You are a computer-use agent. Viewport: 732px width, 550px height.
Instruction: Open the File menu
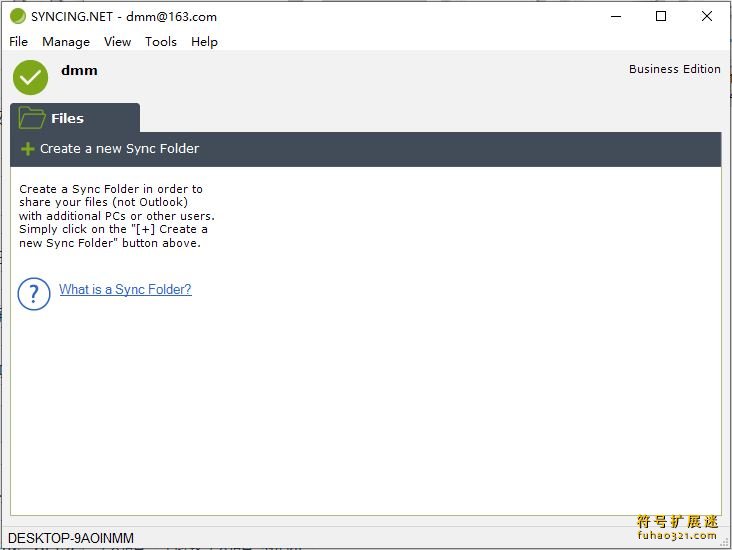point(18,42)
